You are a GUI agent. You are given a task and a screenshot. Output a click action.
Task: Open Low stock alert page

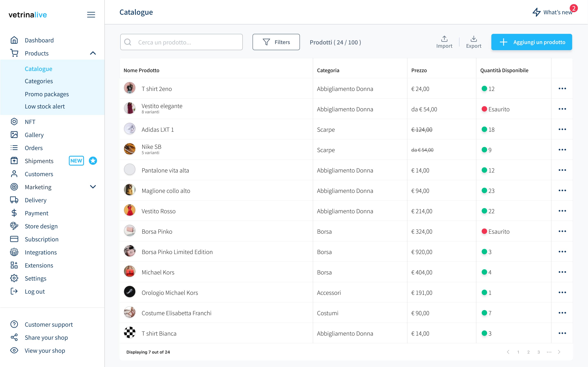point(45,106)
